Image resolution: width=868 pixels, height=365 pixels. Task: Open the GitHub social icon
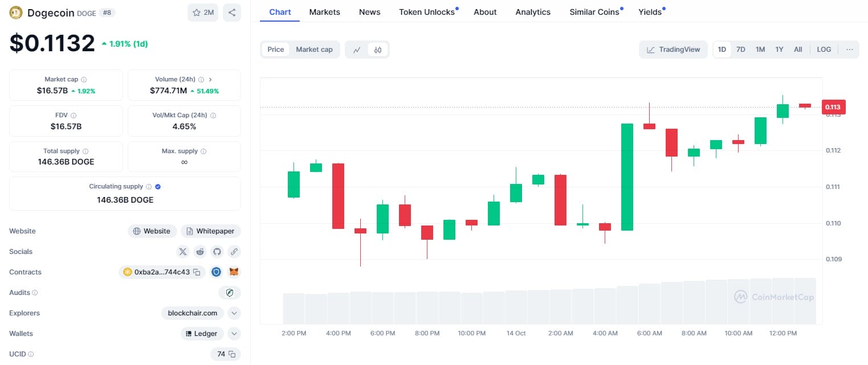[x=217, y=252]
